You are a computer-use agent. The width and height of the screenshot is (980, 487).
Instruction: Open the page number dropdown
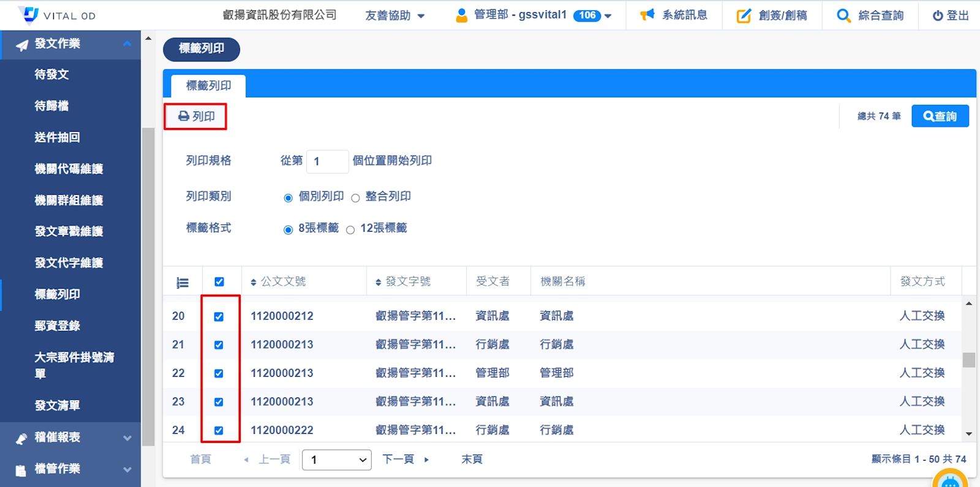336,459
